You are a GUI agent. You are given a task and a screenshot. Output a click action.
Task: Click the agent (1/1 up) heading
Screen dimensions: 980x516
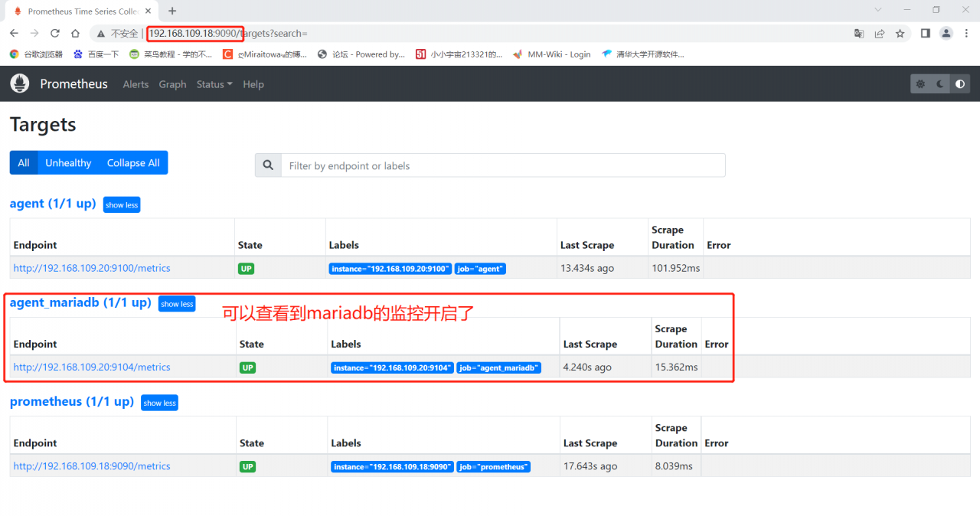[x=53, y=204]
